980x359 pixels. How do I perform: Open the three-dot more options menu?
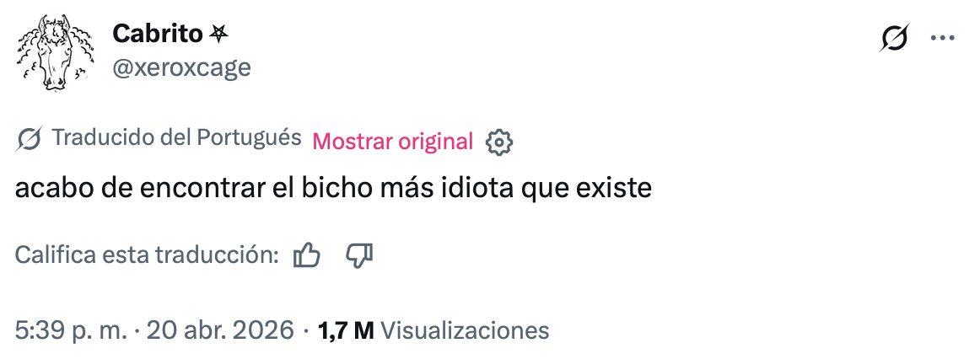[941, 38]
